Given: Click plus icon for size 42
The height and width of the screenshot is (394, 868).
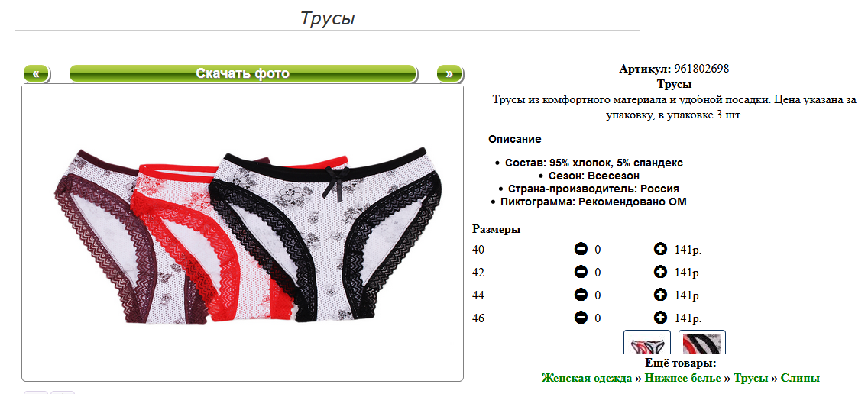Looking at the screenshot, I should pyautogui.click(x=660, y=273).
